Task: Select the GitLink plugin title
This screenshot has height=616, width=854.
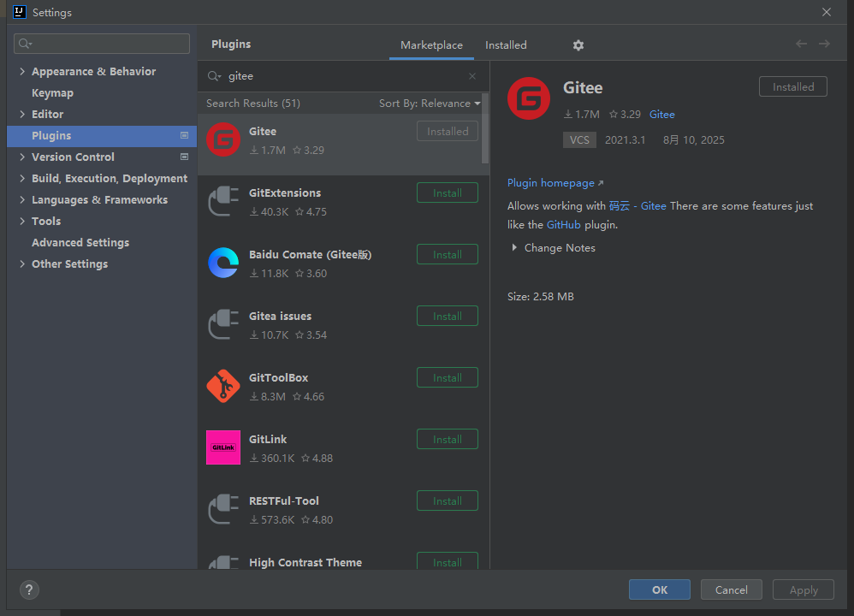Action: [x=268, y=439]
